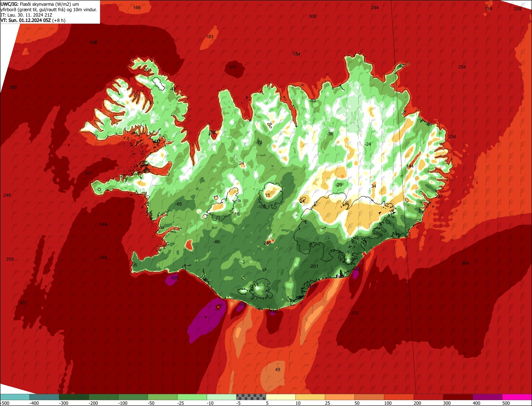
Task: Click the map value '395'
Action: tap(13, 87)
